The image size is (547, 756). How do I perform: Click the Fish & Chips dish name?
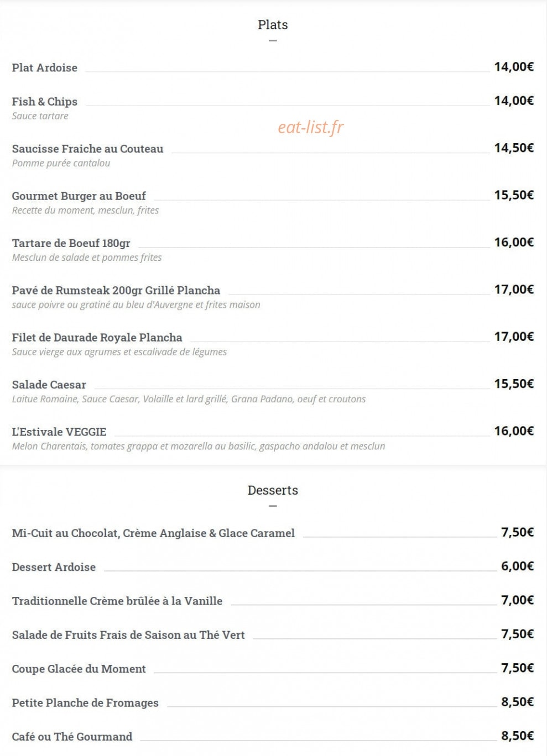click(45, 102)
